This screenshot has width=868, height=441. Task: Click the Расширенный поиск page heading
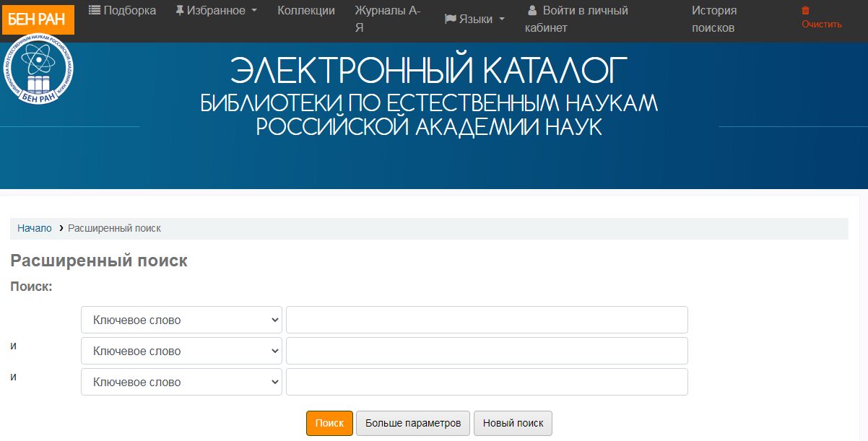click(99, 261)
